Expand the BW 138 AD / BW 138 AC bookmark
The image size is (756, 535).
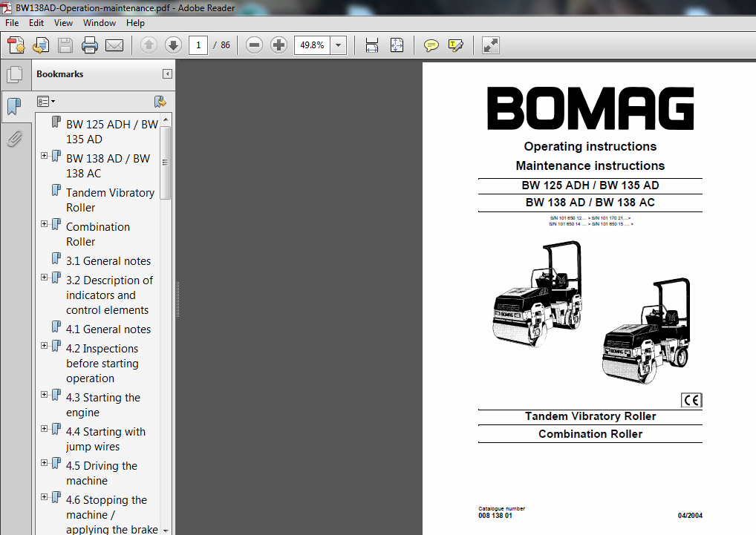pyautogui.click(x=45, y=156)
